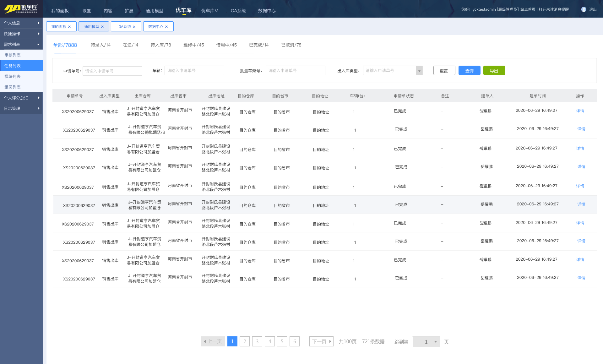The image size is (603, 364).
Task: Open the jump-to-page number dropdown
Action: point(435,342)
